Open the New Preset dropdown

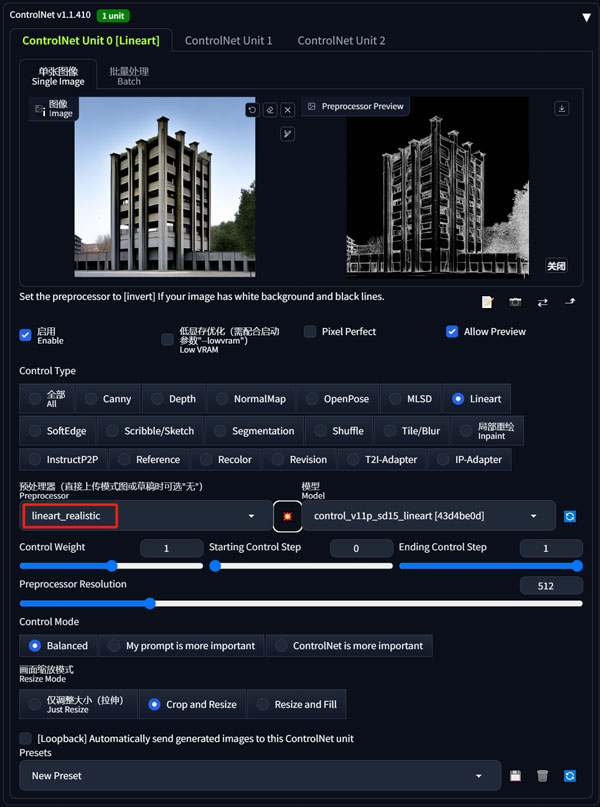tap(260, 776)
